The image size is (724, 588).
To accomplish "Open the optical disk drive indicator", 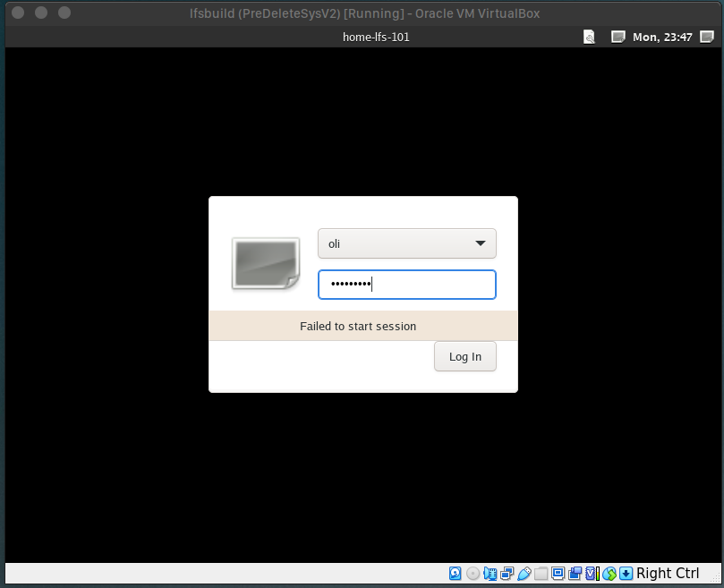I will tap(473, 574).
